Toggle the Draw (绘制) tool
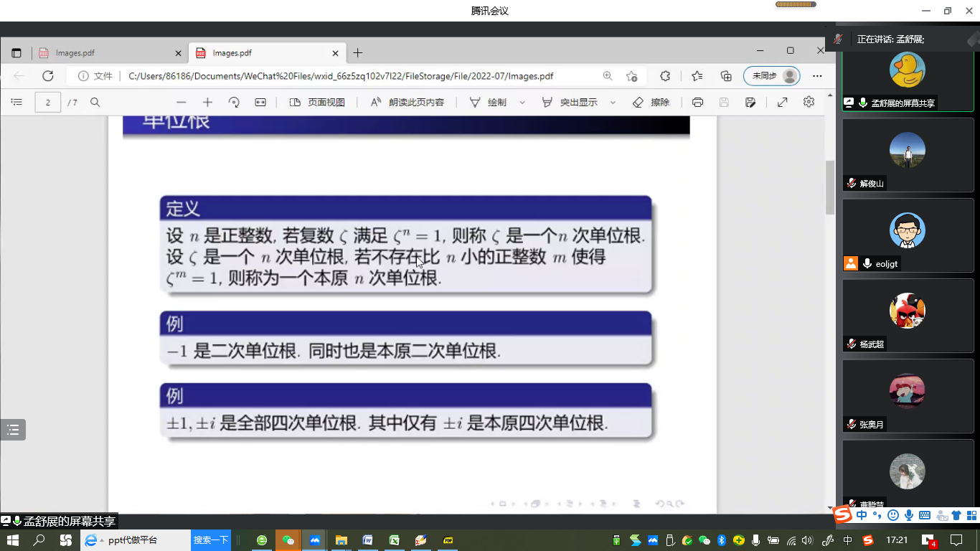The width and height of the screenshot is (980, 551). (x=488, y=103)
